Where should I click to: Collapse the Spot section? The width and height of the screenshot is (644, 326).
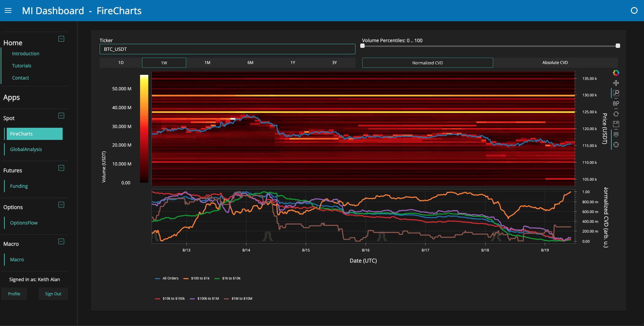[61, 116]
